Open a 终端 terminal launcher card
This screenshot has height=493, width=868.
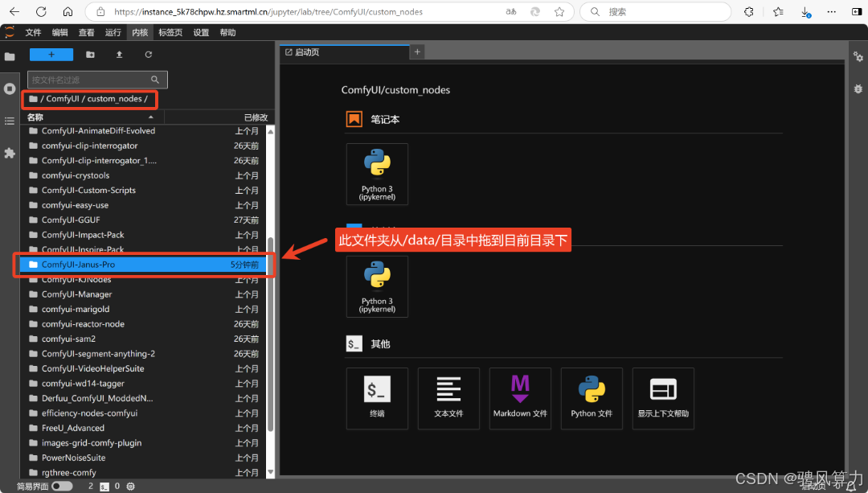pyautogui.click(x=377, y=398)
